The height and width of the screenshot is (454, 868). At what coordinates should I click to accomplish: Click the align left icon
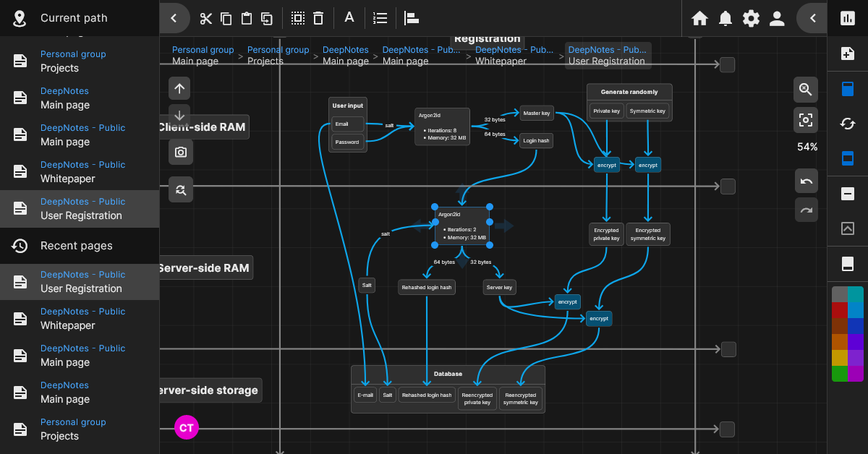tap(412, 18)
